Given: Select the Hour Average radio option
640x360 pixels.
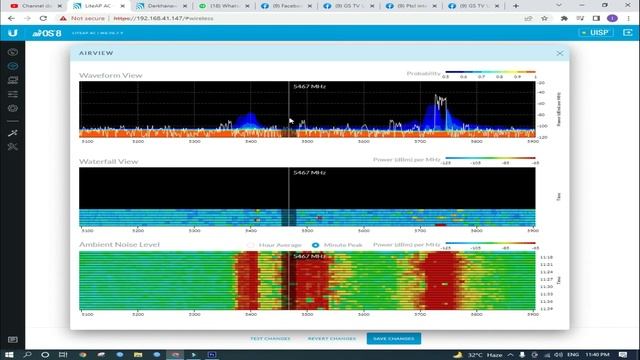Looking at the screenshot, I should (x=251, y=245).
